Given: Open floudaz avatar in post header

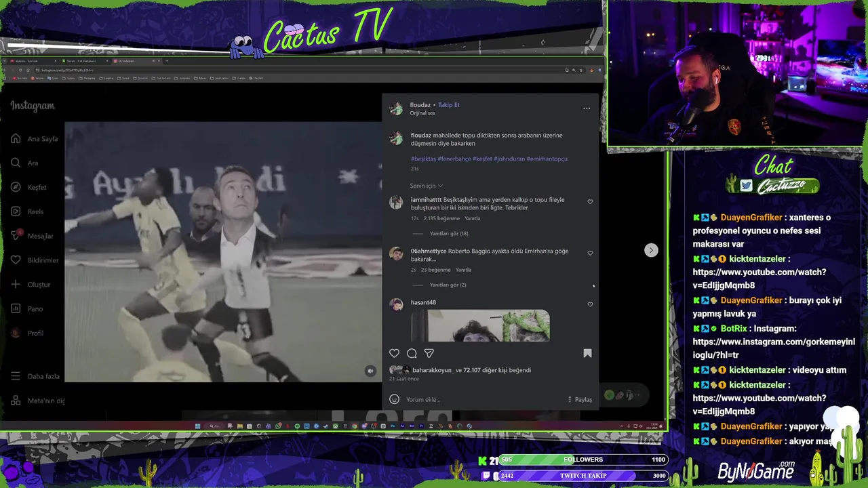Looking at the screenshot, I should [396, 108].
